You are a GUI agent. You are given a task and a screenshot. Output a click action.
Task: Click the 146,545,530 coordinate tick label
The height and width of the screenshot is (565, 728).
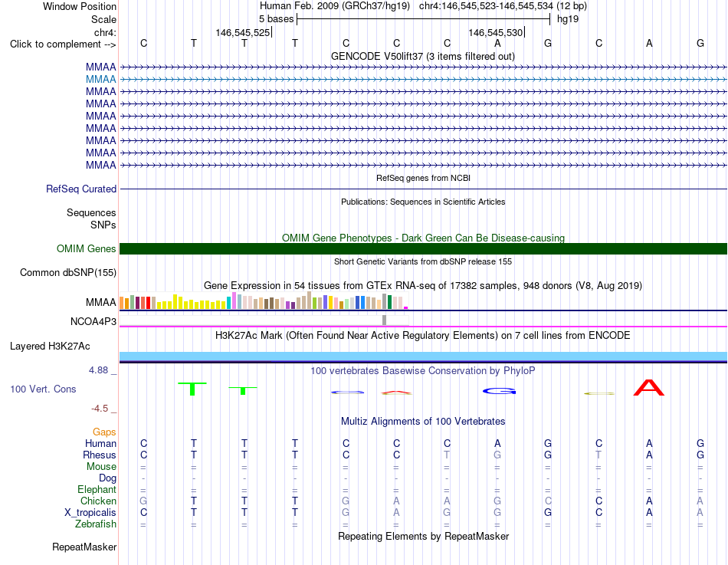point(495,32)
